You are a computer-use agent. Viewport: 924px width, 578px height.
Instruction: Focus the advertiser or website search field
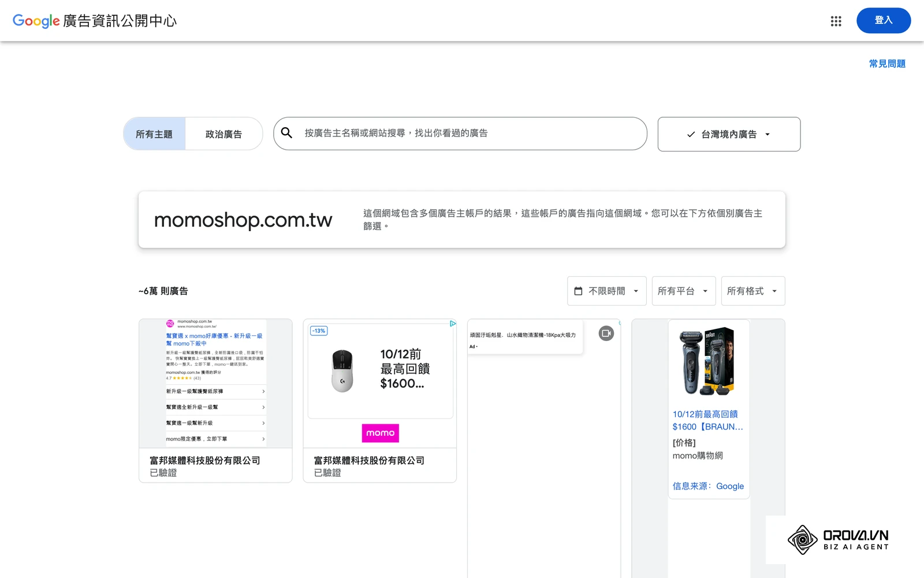460,134
